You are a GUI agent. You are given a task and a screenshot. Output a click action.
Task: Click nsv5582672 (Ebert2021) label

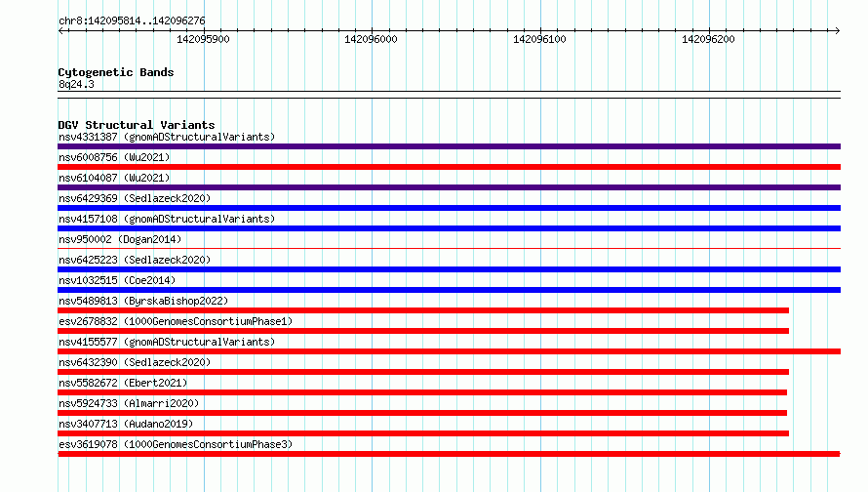point(123,383)
